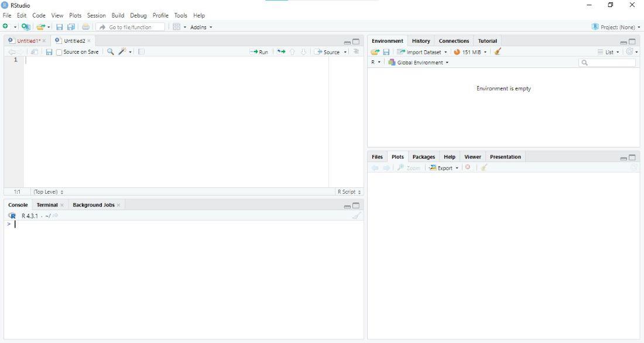The height and width of the screenshot is (343, 644).
Task: Switch to the Packages tab
Action: (424, 157)
